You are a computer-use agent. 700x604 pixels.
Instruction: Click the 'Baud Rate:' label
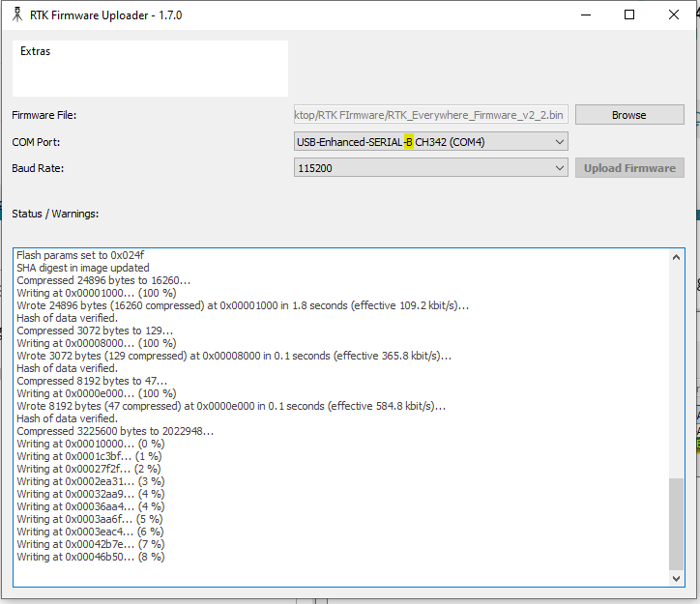coord(38,168)
